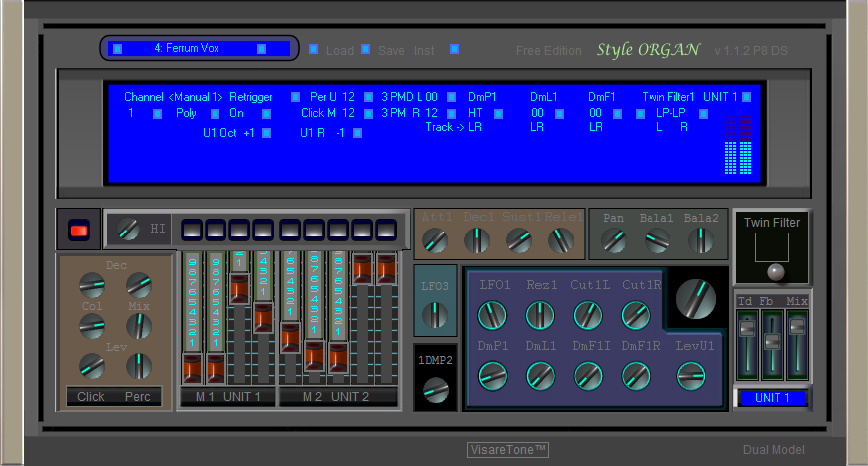The image size is (868, 466).
Task: Click the red power button
Action: tap(78, 230)
